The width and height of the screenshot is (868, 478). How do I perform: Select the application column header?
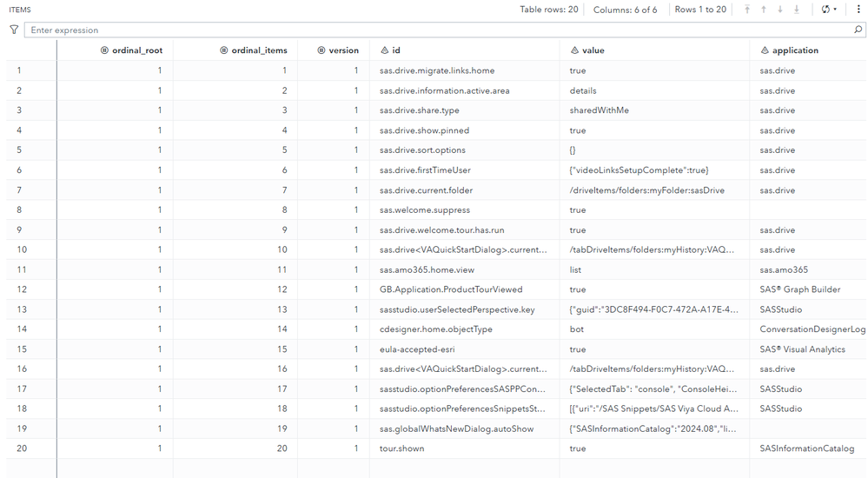click(795, 50)
